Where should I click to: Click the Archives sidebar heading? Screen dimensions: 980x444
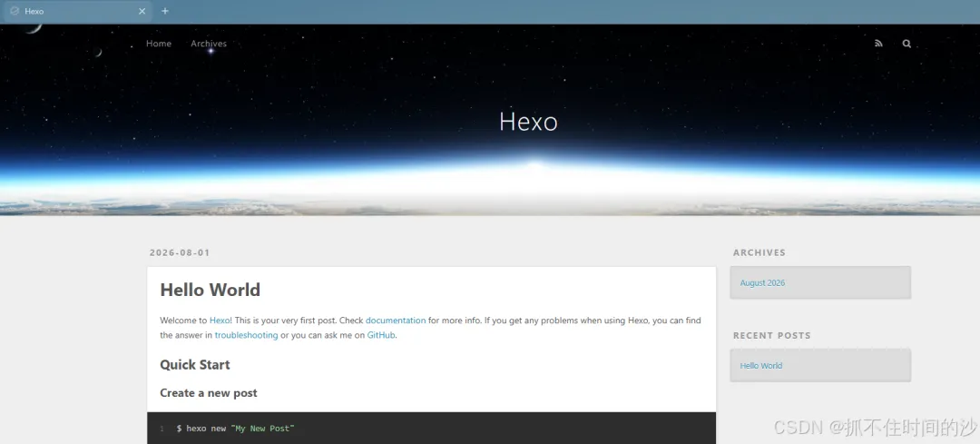pyautogui.click(x=759, y=252)
